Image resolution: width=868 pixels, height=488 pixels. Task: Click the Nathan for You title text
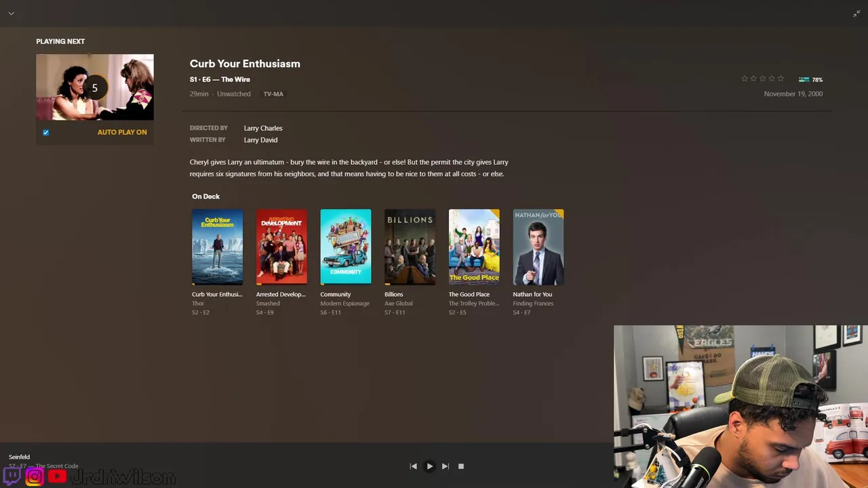click(532, 294)
